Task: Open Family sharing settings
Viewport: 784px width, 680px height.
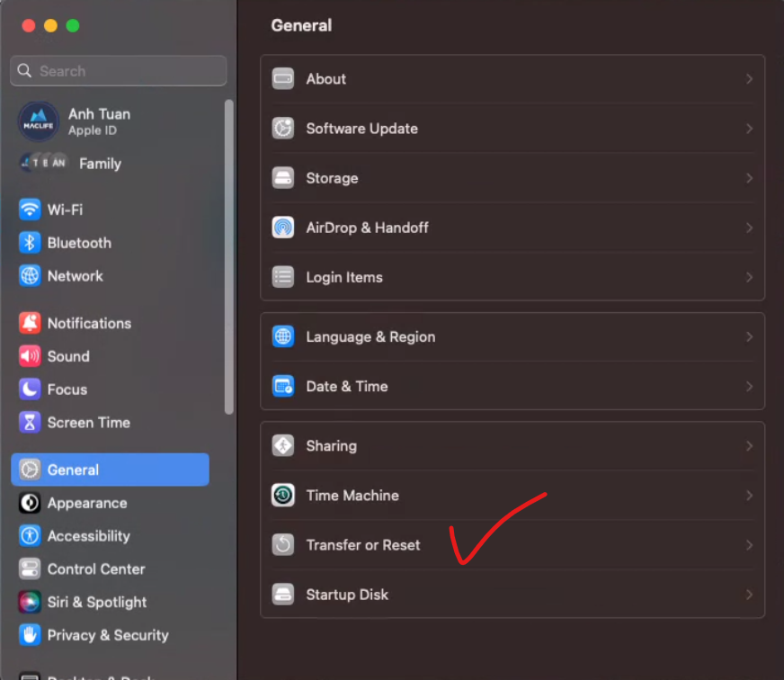Action: pos(99,163)
